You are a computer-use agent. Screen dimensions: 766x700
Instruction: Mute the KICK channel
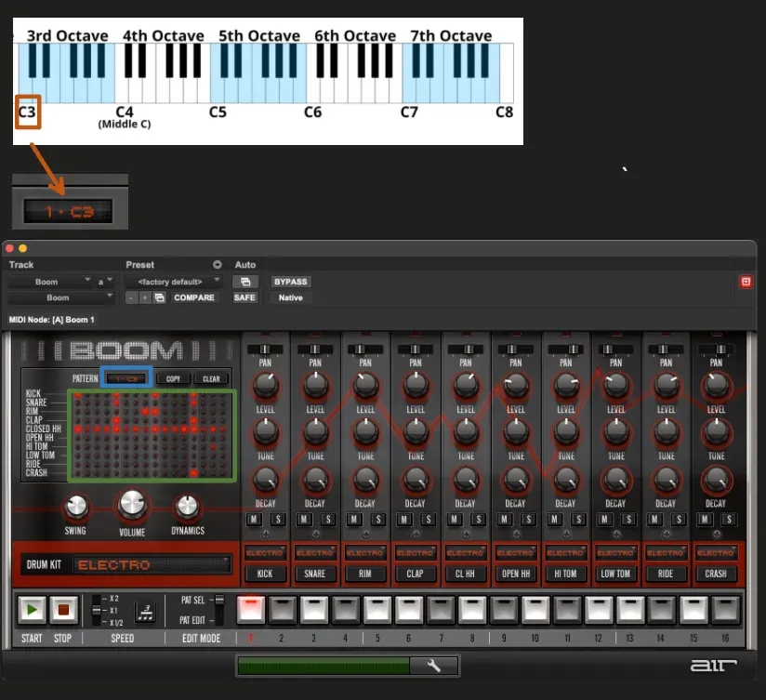coord(254,519)
